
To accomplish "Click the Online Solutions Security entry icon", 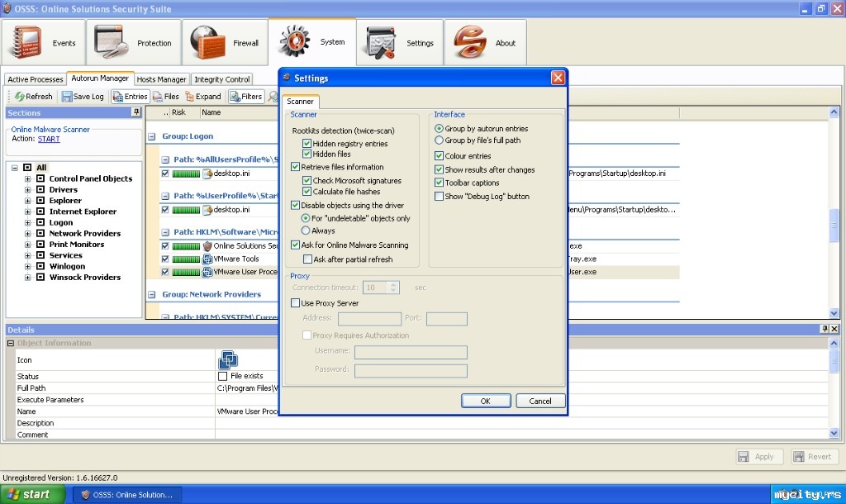I will point(207,246).
